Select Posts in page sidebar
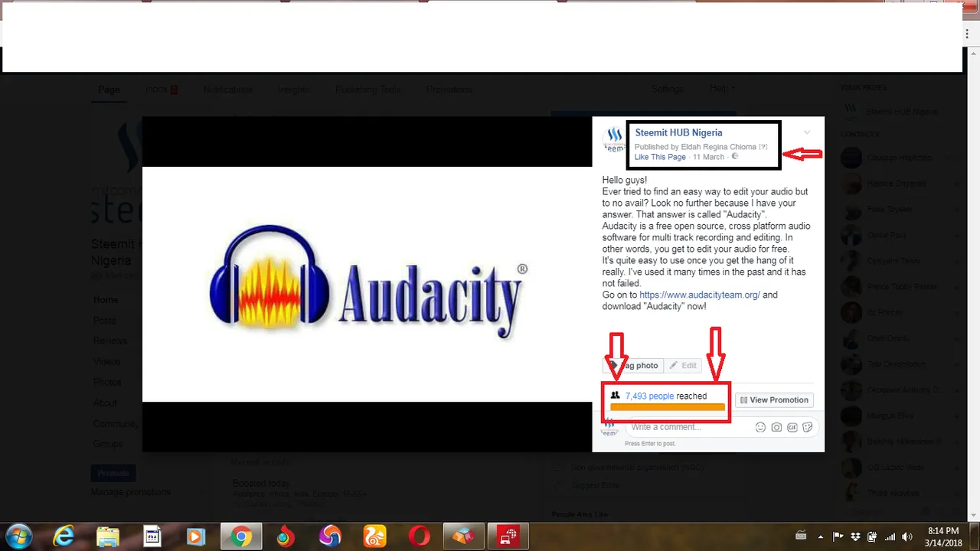Image resolution: width=980 pixels, height=551 pixels. [105, 321]
